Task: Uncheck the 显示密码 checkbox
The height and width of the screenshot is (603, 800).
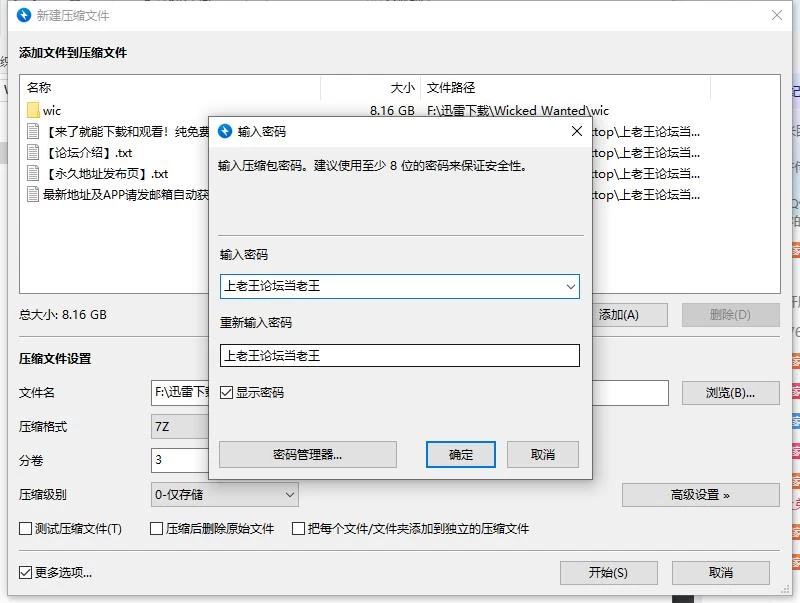Action: (227, 392)
